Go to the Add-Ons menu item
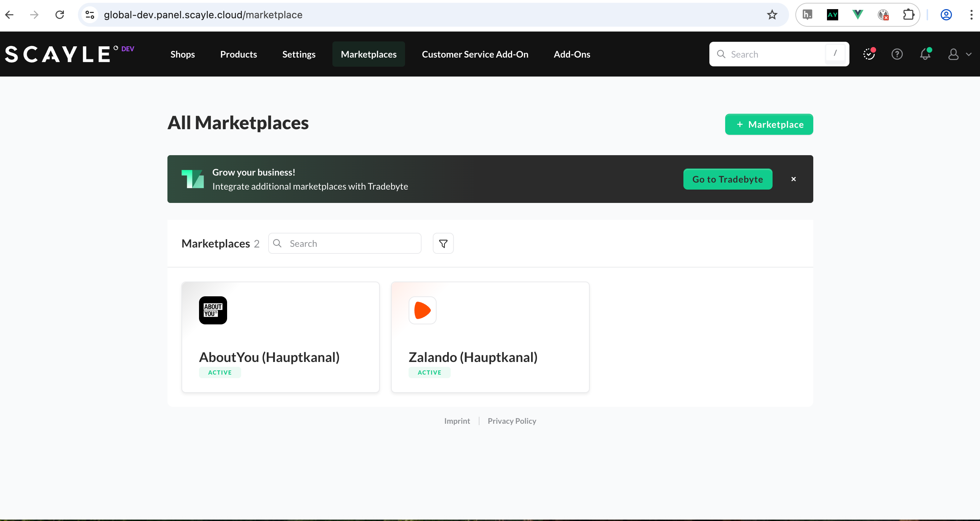Viewport: 980px width, 521px height. pyautogui.click(x=571, y=54)
